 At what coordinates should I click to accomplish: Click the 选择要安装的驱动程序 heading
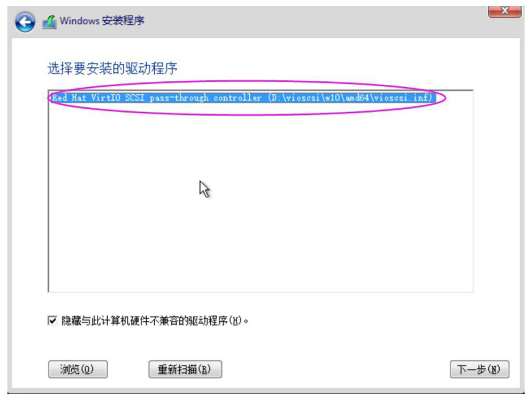point(112,69)
